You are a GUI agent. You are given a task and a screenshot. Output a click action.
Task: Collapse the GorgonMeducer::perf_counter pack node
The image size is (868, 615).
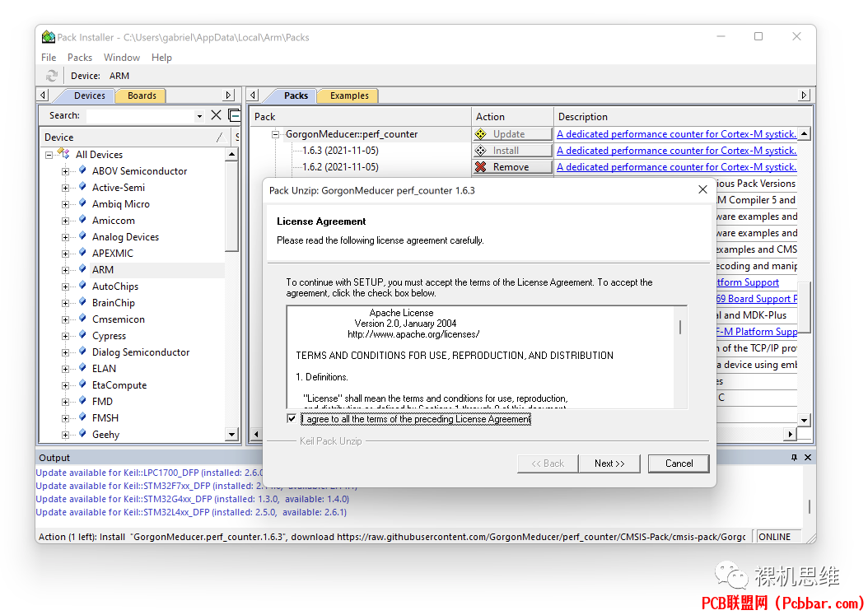(275, 134)
